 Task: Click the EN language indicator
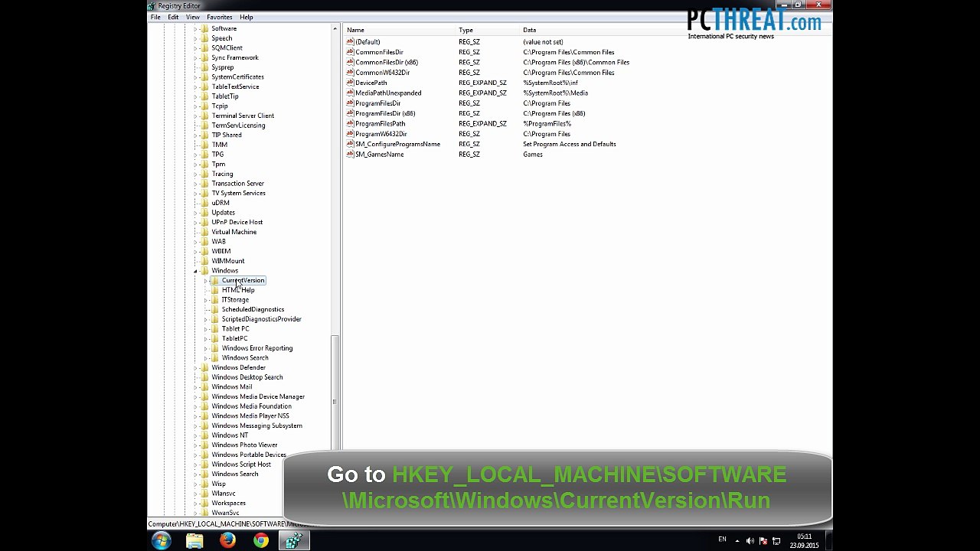(722, 540)
